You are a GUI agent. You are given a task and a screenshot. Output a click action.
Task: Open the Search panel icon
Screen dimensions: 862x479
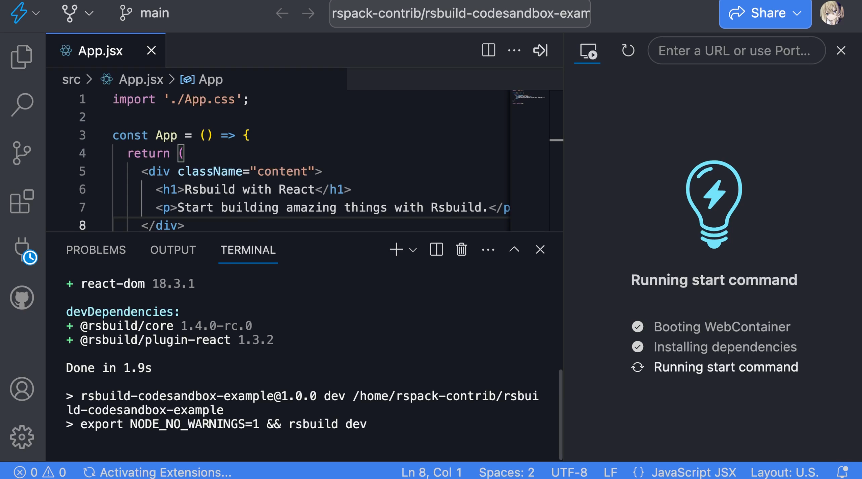22,104
